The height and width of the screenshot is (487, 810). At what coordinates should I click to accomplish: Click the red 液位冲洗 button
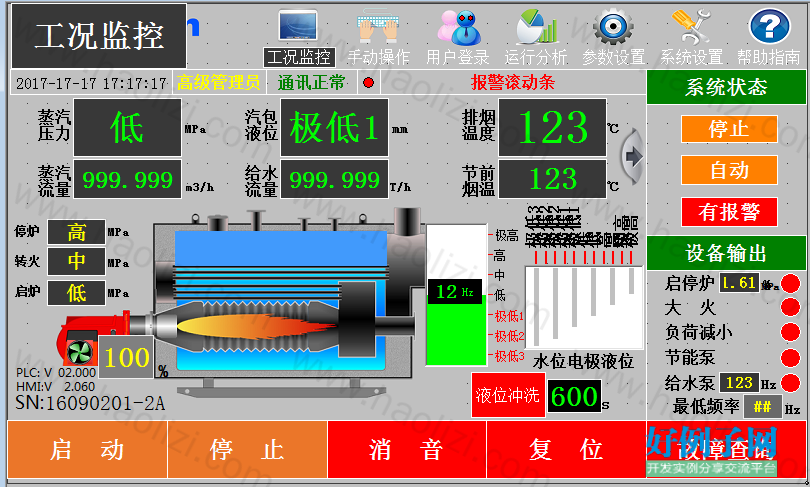508,395
